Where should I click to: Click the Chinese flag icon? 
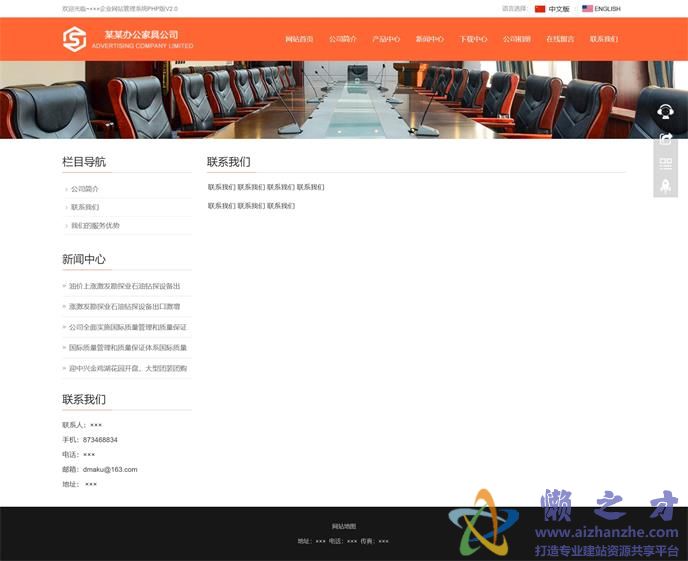pyautogui.click(x=540, y=9)
